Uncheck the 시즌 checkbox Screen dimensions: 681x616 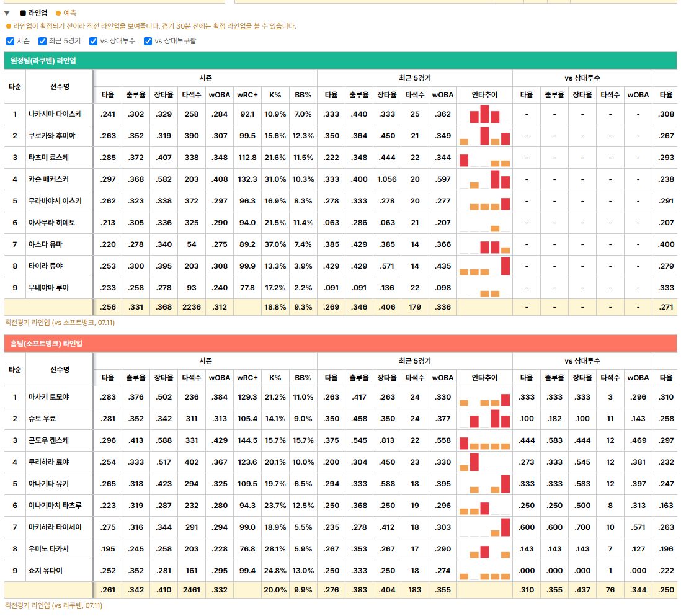point(10,42)
